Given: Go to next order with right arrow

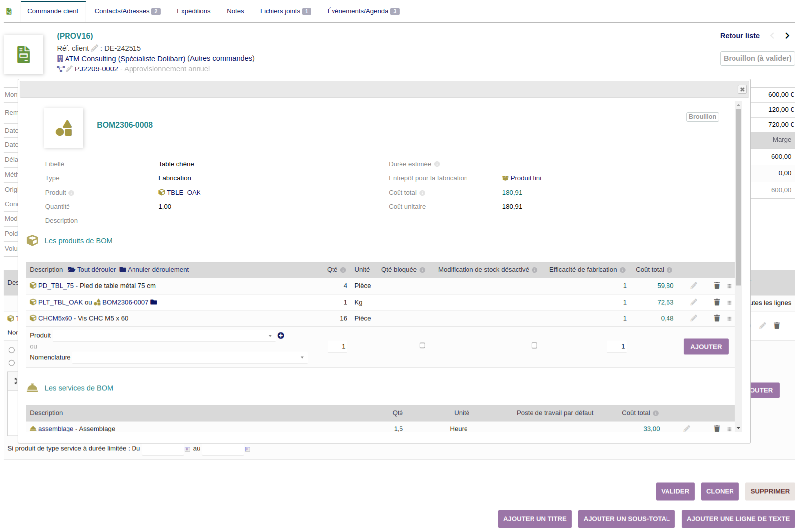Looking at the screenshot, I should (x=787, y=36).
